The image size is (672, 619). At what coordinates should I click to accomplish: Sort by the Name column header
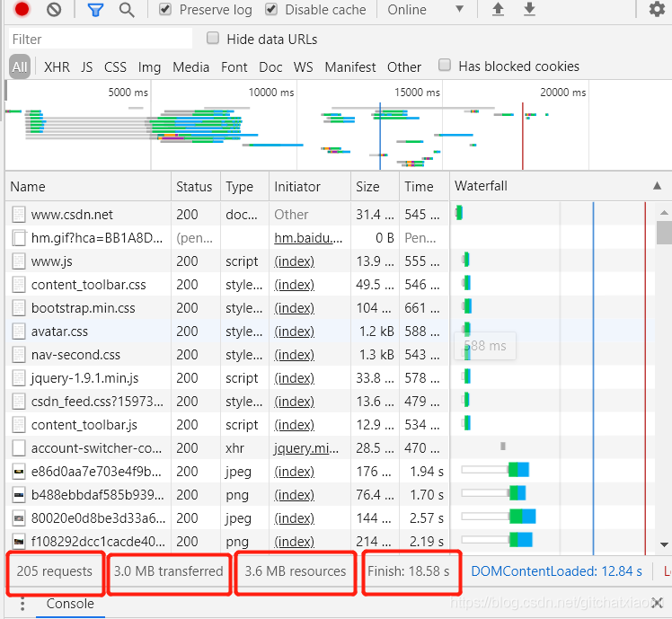88,187
